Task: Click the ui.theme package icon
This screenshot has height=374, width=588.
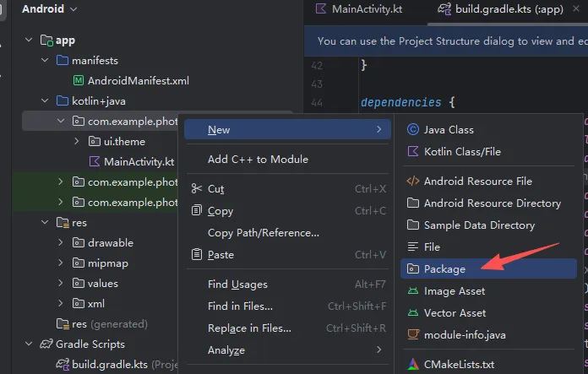Action: pos(94,141)
